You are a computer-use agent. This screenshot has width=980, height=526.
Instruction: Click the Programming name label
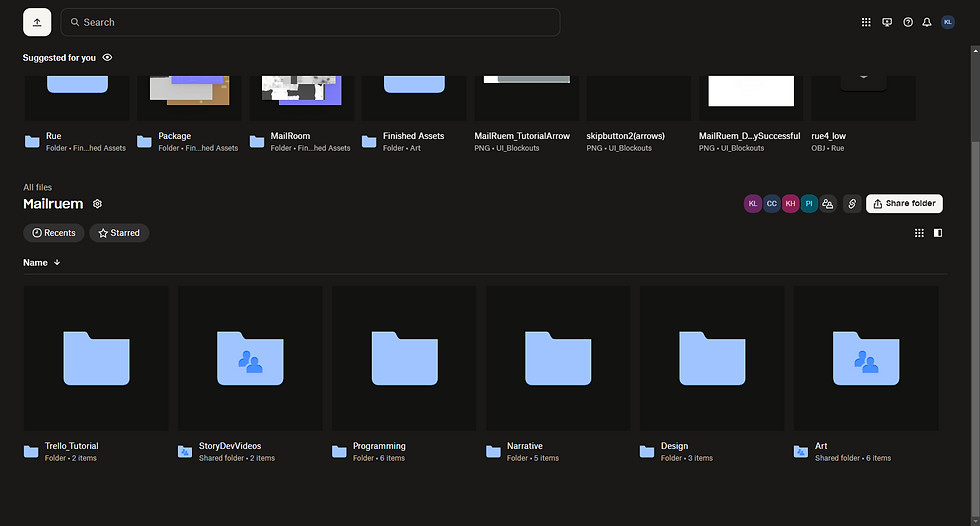tap(379, 446)
